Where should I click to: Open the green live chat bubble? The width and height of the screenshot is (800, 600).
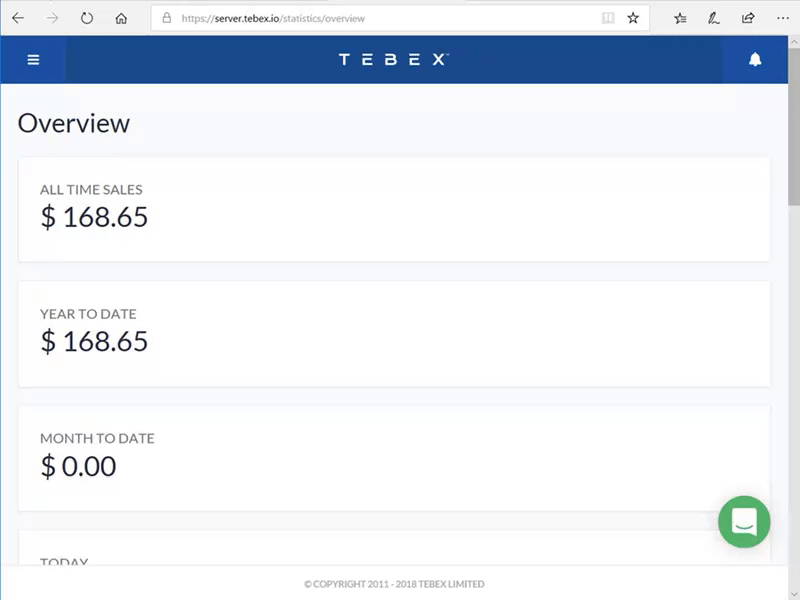tap(744, 522)
